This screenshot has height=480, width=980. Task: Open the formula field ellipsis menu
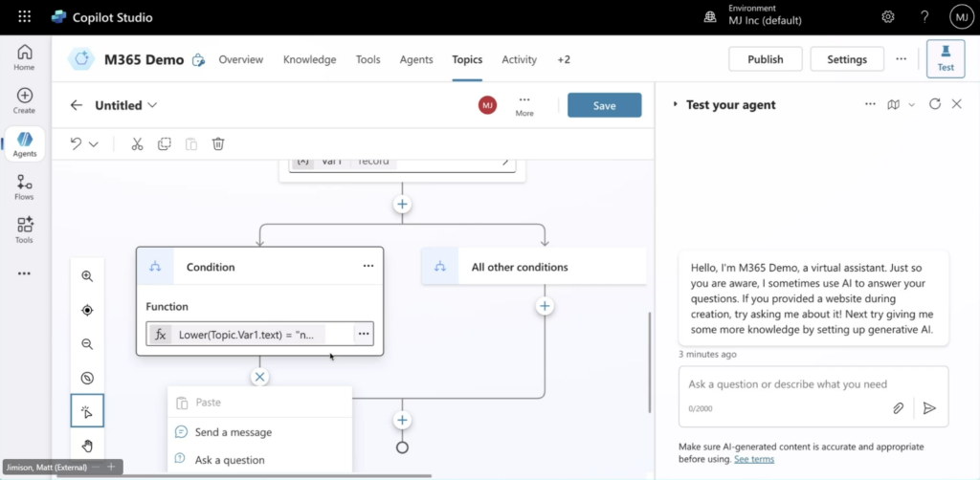tap(364, 334)
